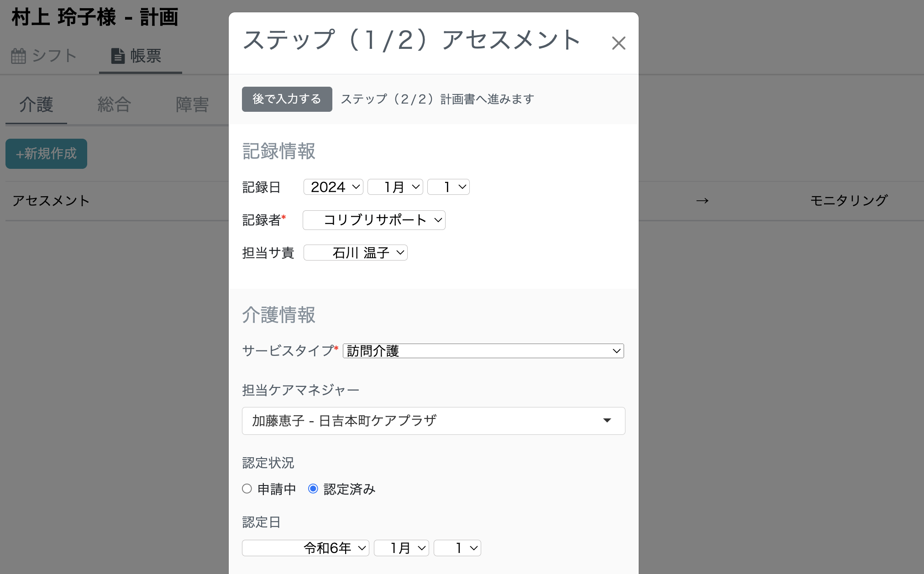Click the calendar icon beside シフト

18,55
